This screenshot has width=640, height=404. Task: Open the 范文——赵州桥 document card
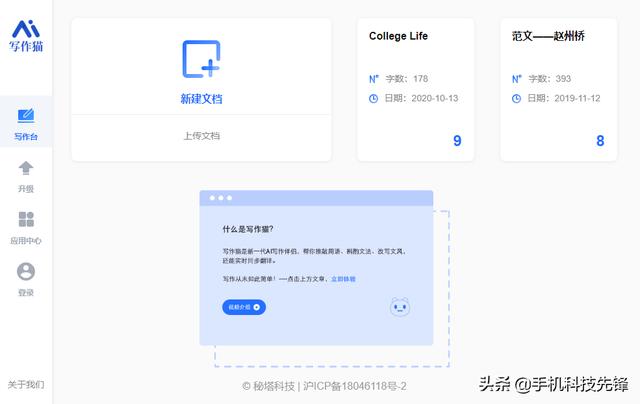click(x=558, y=89)
